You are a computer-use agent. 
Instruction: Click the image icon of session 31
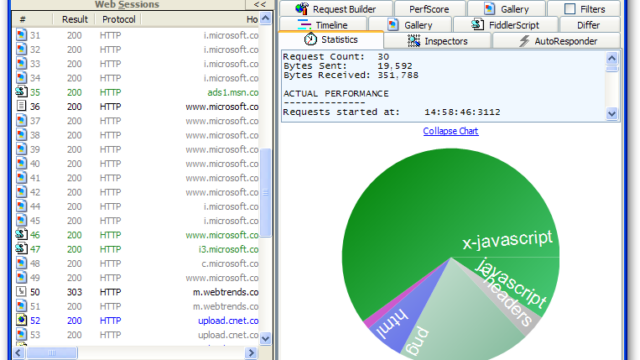21,35
